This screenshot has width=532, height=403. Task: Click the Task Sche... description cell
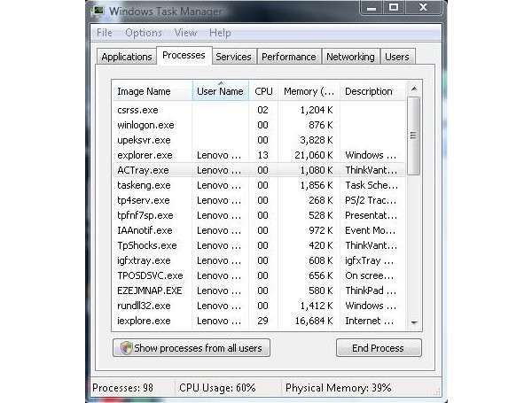[x=372, y=185]
